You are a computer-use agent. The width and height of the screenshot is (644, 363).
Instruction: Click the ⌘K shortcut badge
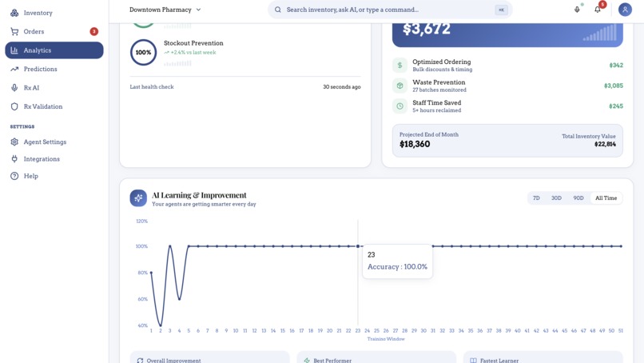tap(501, 10)
